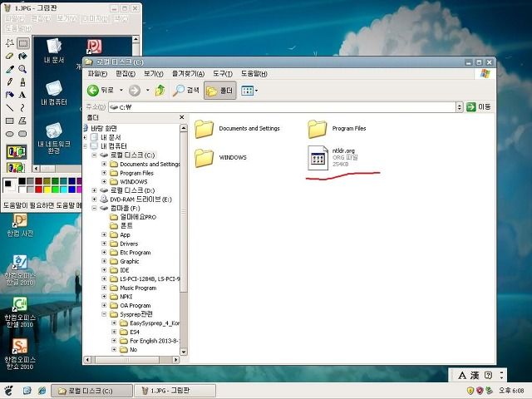Open the Tools menu in Explorer
This screenshot has width=532, height=399.
223,74
